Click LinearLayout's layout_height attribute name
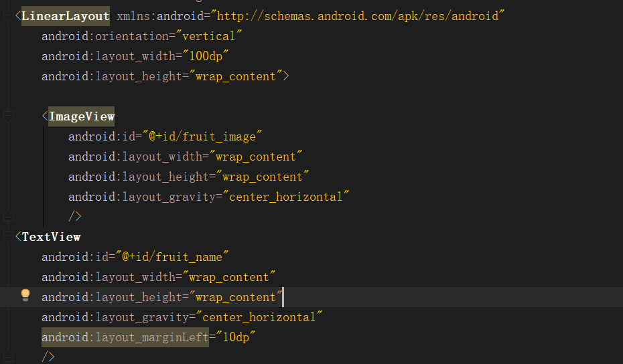Screen dimensions: 623x364 coord(112,76)
